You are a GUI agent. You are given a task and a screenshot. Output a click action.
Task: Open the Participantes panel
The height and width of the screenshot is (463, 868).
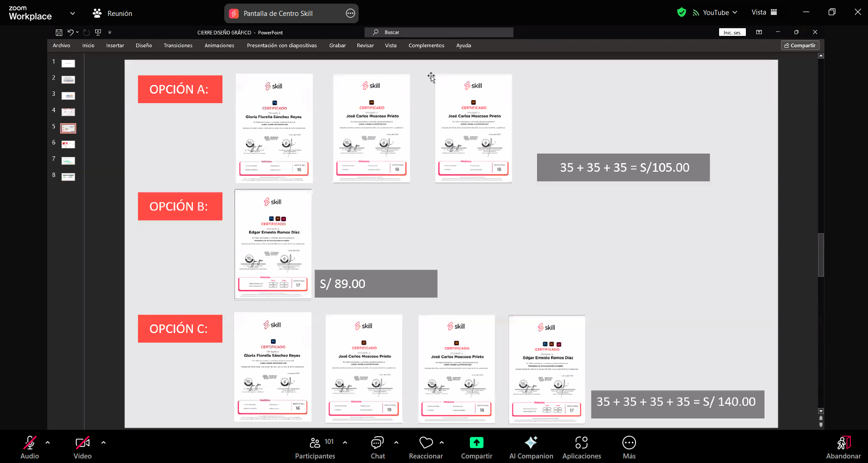click(315, 443)
